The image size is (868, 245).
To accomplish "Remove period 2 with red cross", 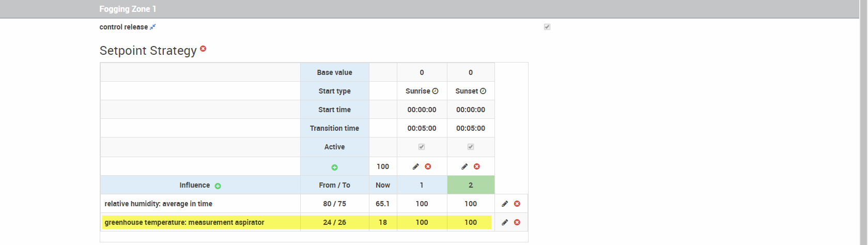I will point(477,166).
